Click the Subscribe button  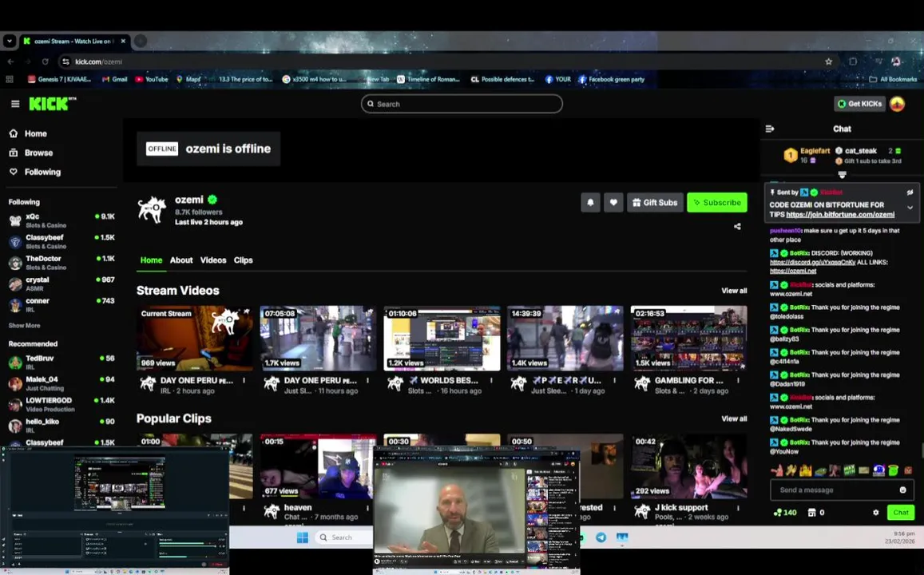click(717, 202)
